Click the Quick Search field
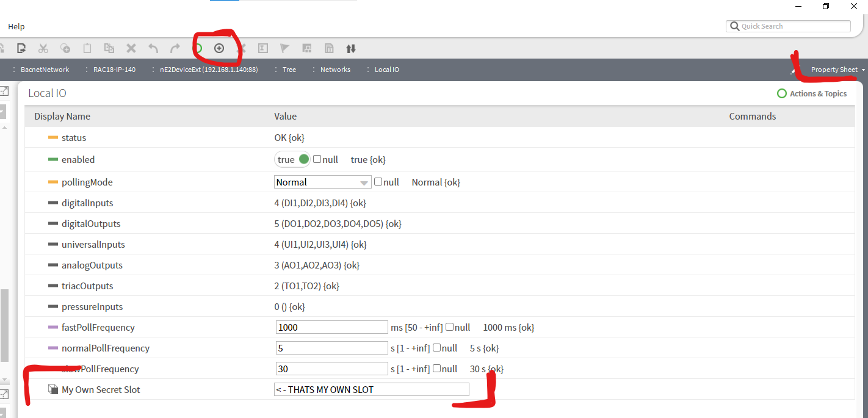 pos(794,26)
